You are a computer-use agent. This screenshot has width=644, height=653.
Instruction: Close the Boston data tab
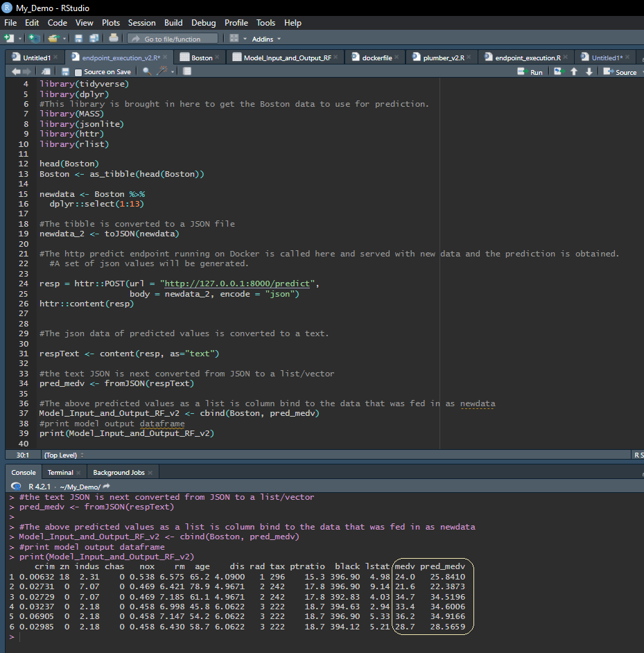tap(217, 58)
